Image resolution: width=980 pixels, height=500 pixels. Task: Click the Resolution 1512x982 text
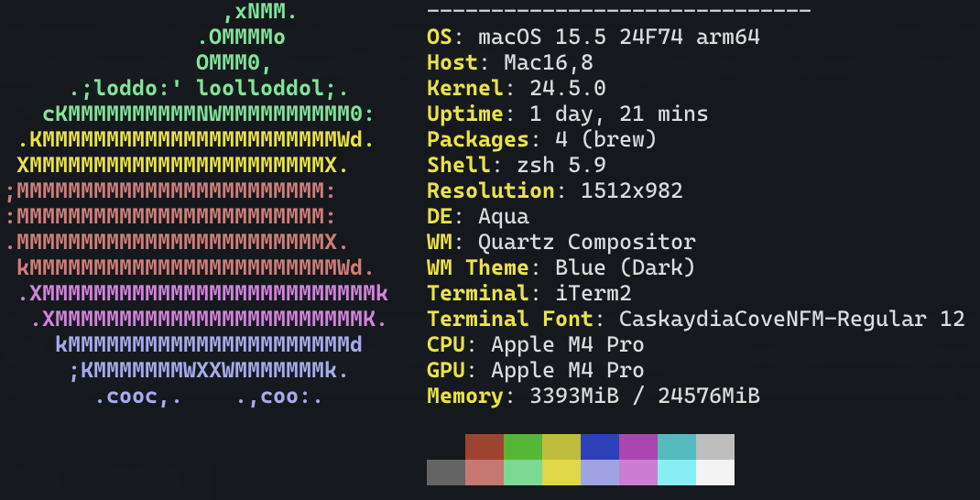coord(555,190)
